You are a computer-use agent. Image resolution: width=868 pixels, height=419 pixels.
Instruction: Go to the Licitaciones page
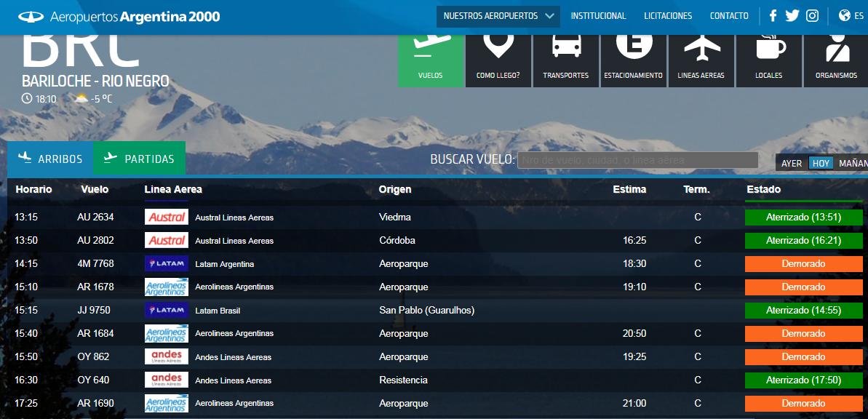[x=668, y=16]
